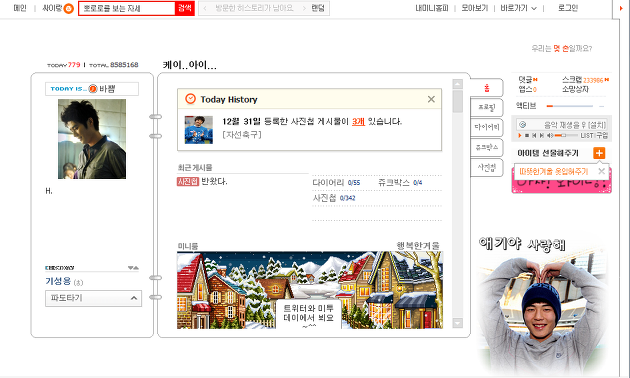Open the recent post 반왔다.

pyautogui.click(x=214, y=182)
